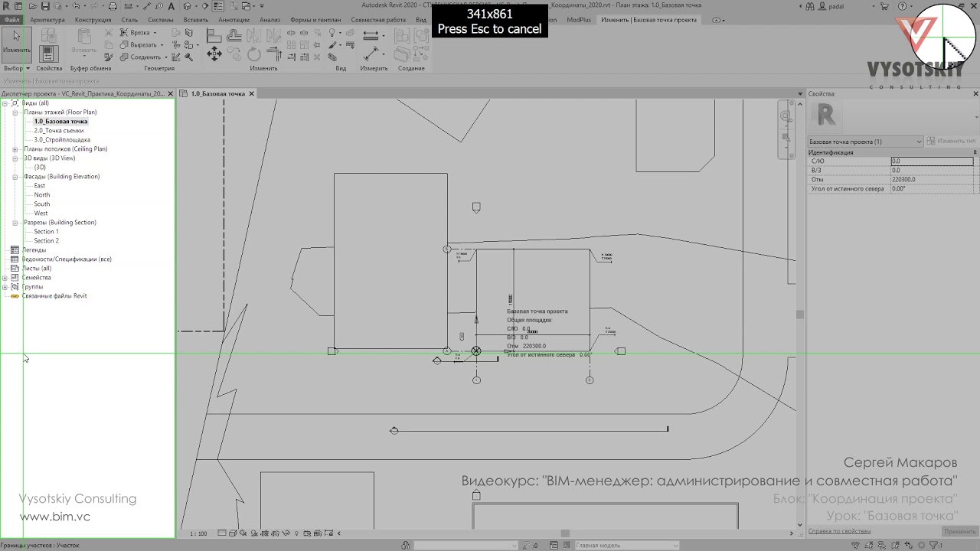Screen dimensions: 980x551
Task: Collapse the Идентификация properties group
Action: (x=974, y=153)
